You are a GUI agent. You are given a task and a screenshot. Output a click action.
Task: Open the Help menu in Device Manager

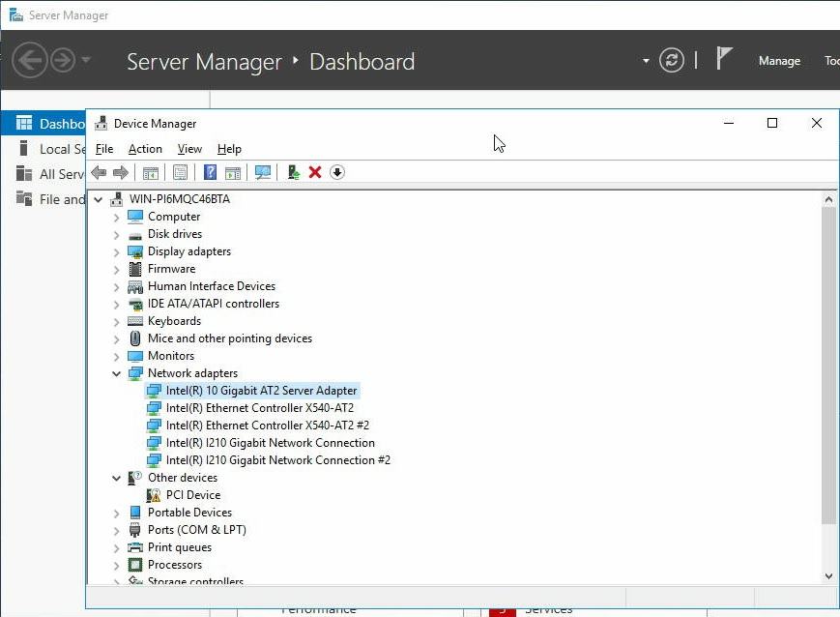[229, 149]
